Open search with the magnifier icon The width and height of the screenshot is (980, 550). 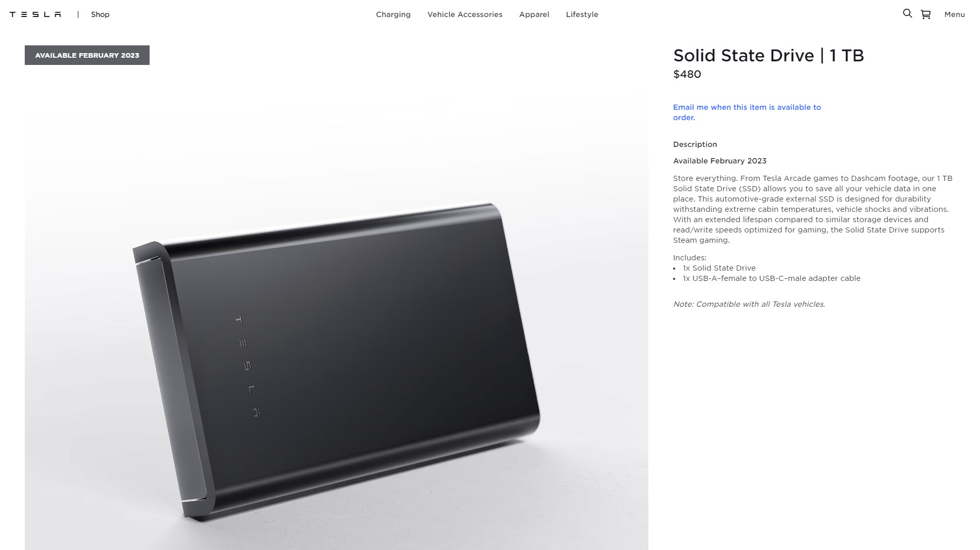pos(907,13)
